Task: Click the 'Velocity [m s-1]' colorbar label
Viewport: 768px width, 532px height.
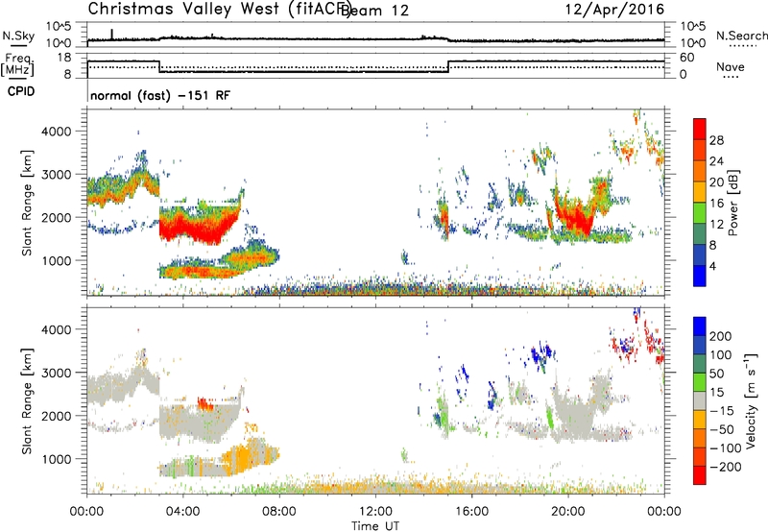Action: (x=752, y=400)
